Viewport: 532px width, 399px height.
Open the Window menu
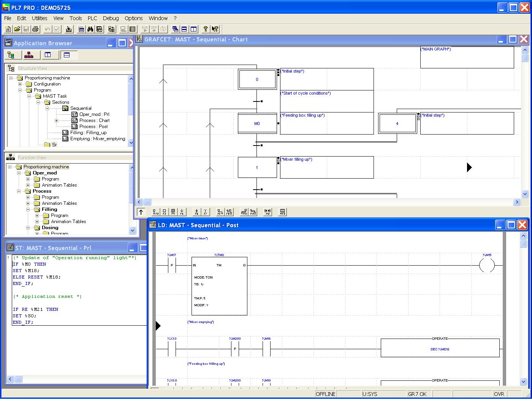pyautogui.click(x=158, y=18)
